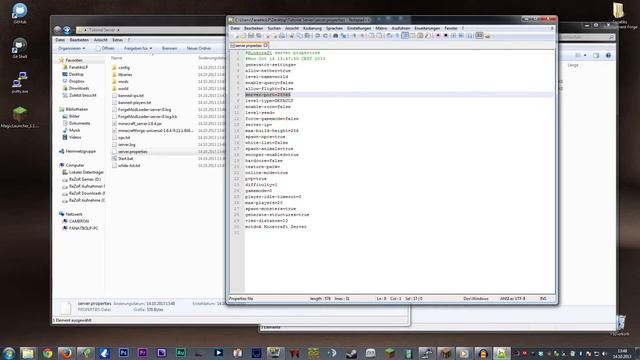Select Dropbox in Explorer favorites
The width and height of the screenshot is (640, 360).
pos(76,81)
